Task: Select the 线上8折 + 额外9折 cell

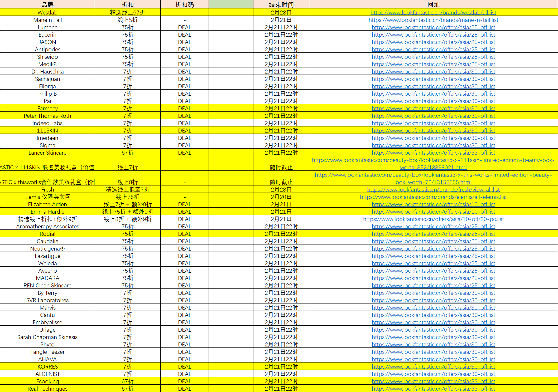Action: [128, 219]
